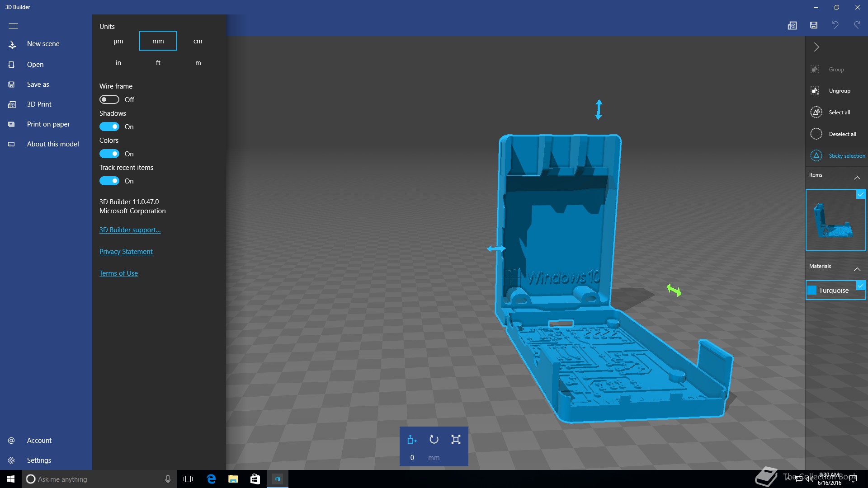Open the hamburger menu
Screen dimensions: 868x488
coord(13,26)
